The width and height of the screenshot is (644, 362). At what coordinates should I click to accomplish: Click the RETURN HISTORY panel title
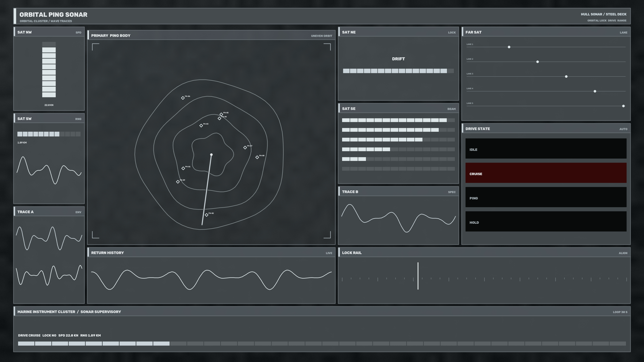pyautogui.click(x=108, y=253)
